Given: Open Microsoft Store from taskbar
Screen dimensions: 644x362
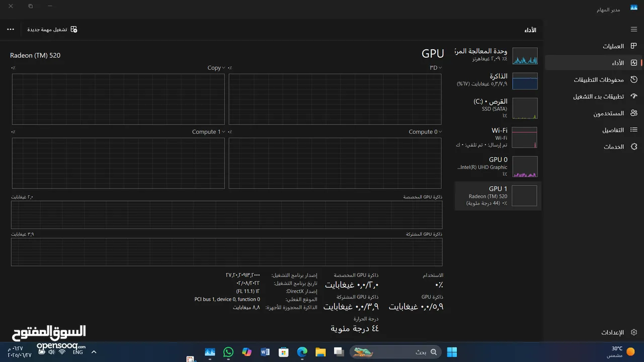Looking at the screenshot, I should pyautogui.click(x=284, y=352).
